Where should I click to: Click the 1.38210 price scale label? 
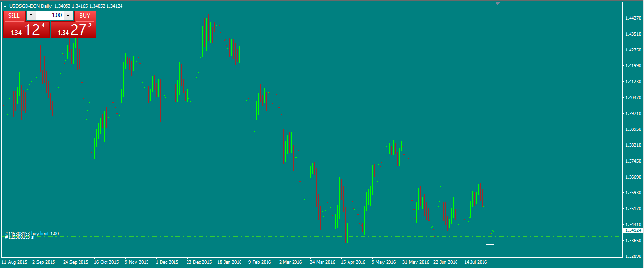click(x=633, y=145)
